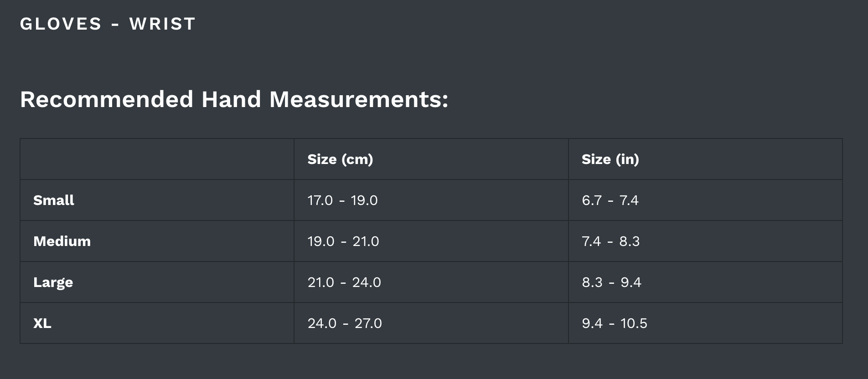Click the "GLOVES - WRIST" title

click(108, 24)
